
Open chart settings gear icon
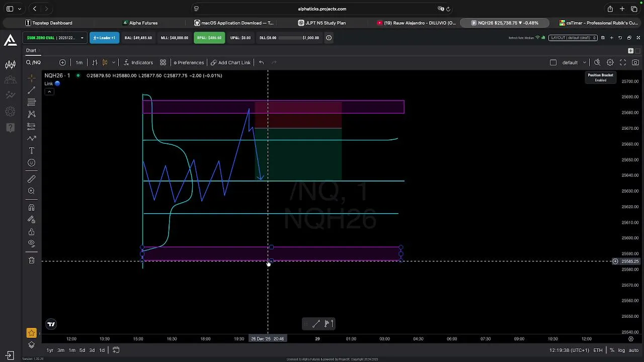[x=610, y=62]
